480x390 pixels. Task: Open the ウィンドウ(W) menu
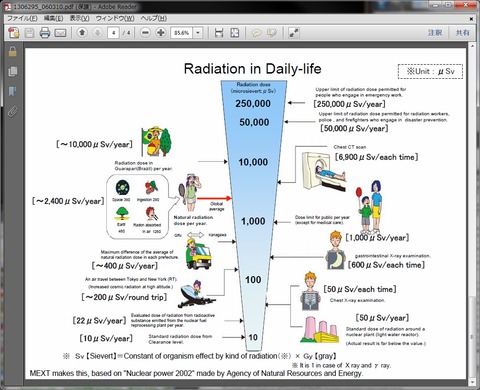115,18
